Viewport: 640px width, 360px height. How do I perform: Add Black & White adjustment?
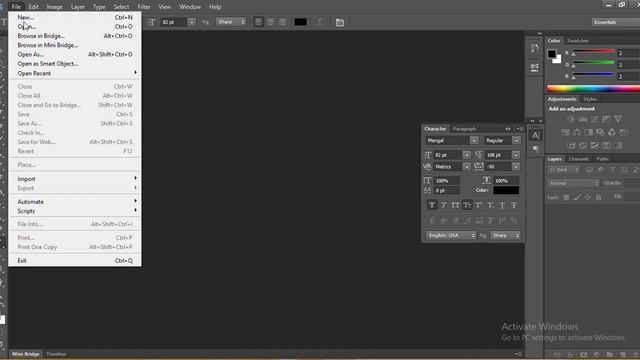tap(589, 132)
